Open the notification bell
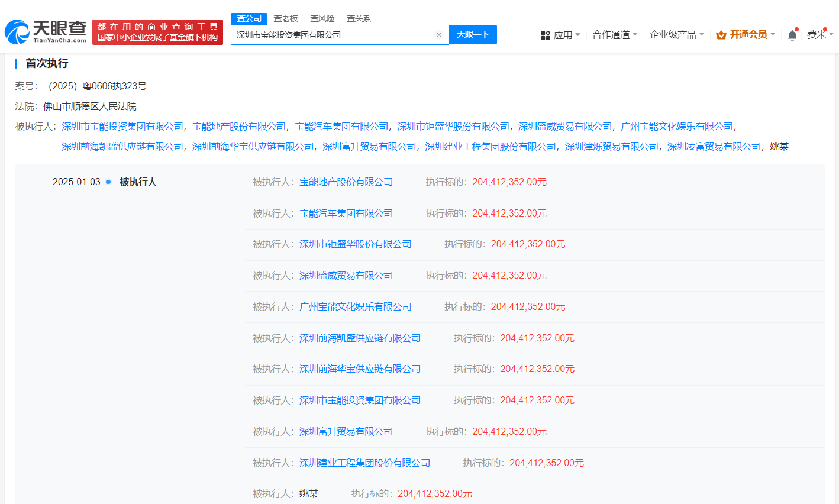The width and height of the screenshot is (839, 504). point(792,35)
